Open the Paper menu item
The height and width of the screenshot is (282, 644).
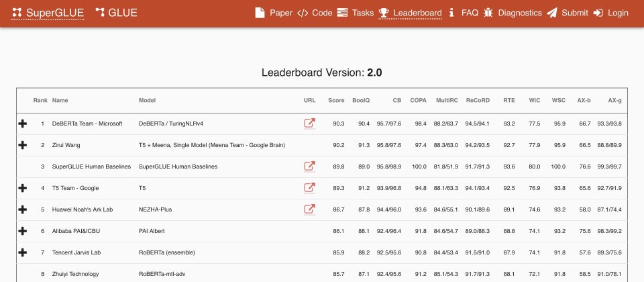(x=274, y=13)
